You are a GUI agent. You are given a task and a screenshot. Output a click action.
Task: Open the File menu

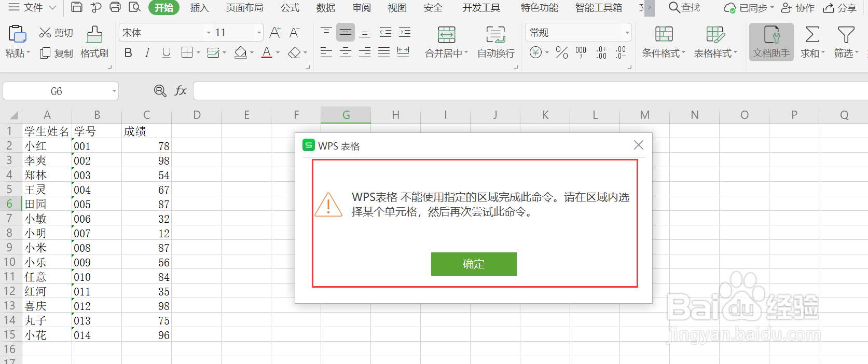(x=33, y=8)
